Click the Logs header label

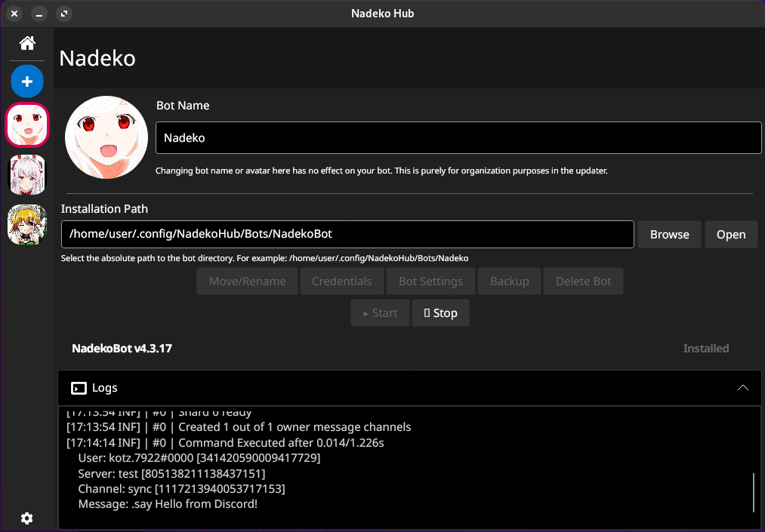[x=104, y=388]
